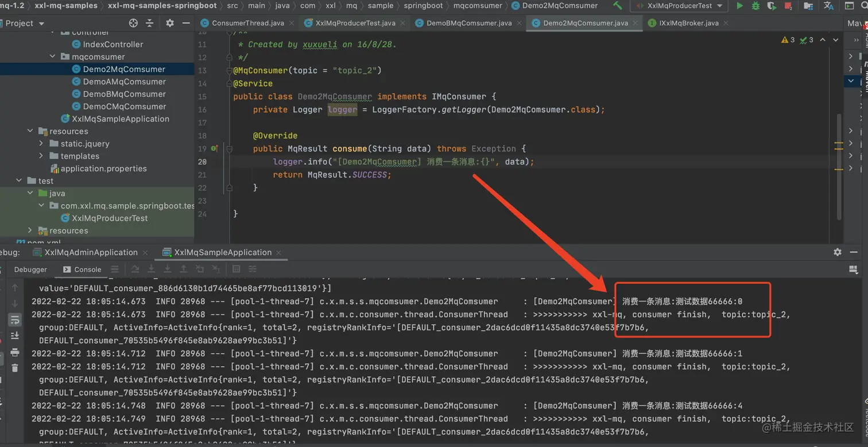Select XxlMqProducerTest in project tree

click(110, 218)
